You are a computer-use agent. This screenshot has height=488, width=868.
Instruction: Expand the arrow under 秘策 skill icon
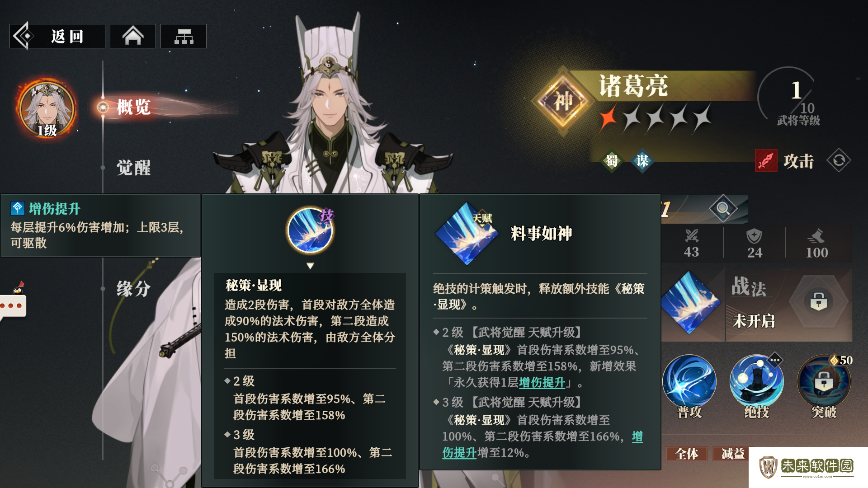coord(310,266)
